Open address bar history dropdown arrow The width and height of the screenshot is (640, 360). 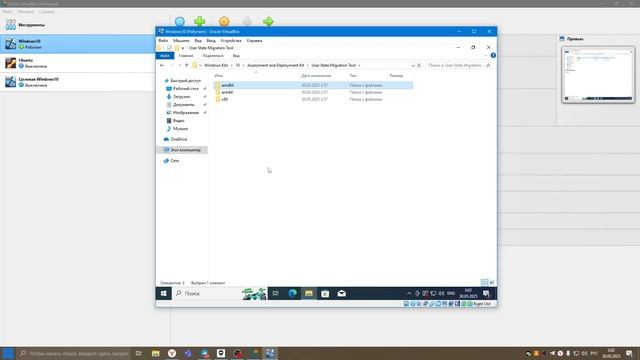(x=413, y=65)
